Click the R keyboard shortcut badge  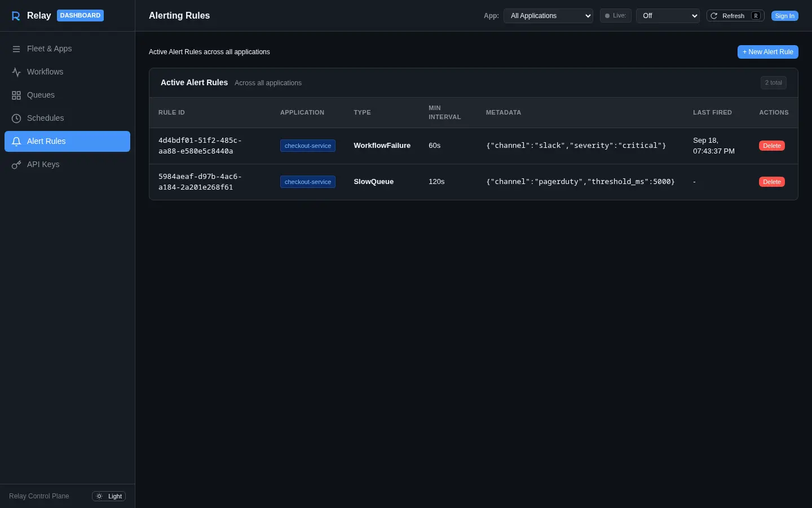756,16
